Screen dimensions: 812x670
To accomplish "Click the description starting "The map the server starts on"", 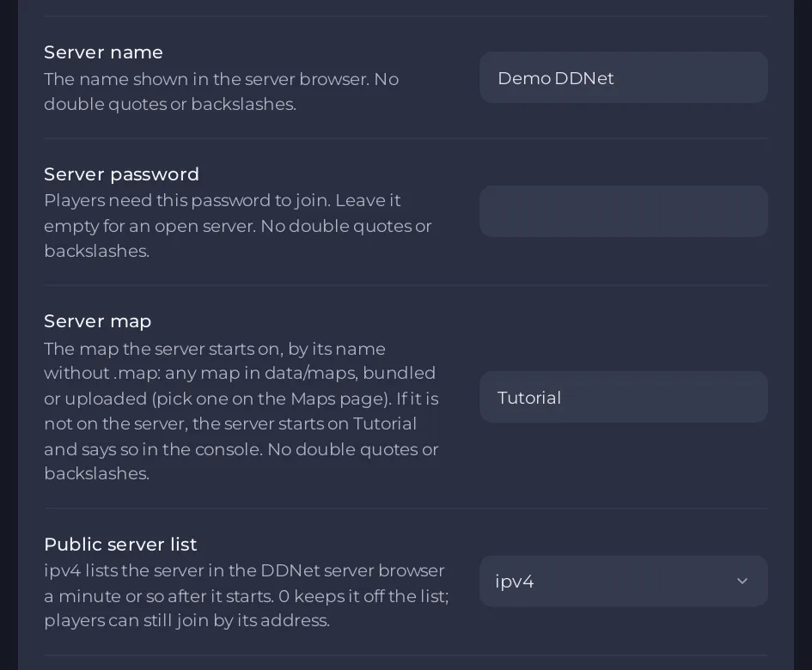I will [241, 411].
